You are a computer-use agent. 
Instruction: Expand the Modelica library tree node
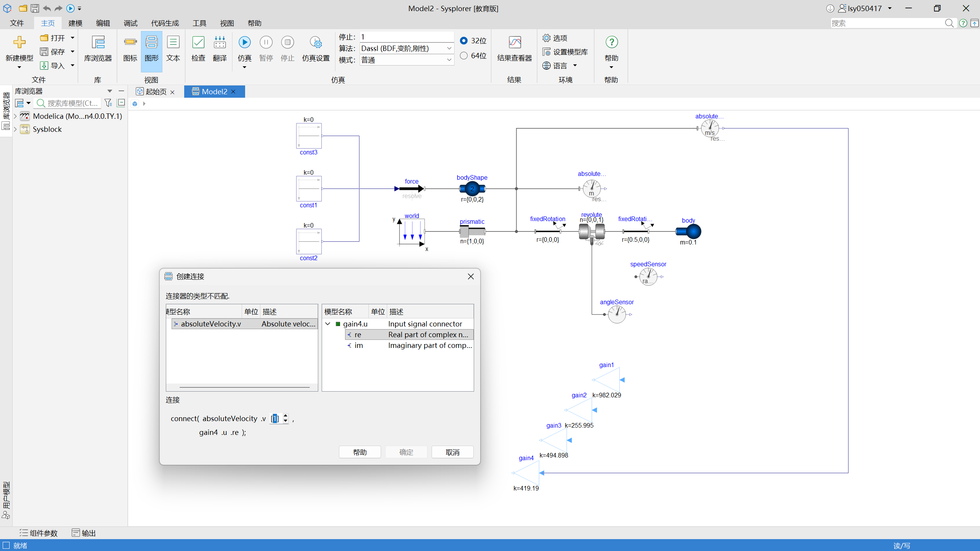click(15, 116)
